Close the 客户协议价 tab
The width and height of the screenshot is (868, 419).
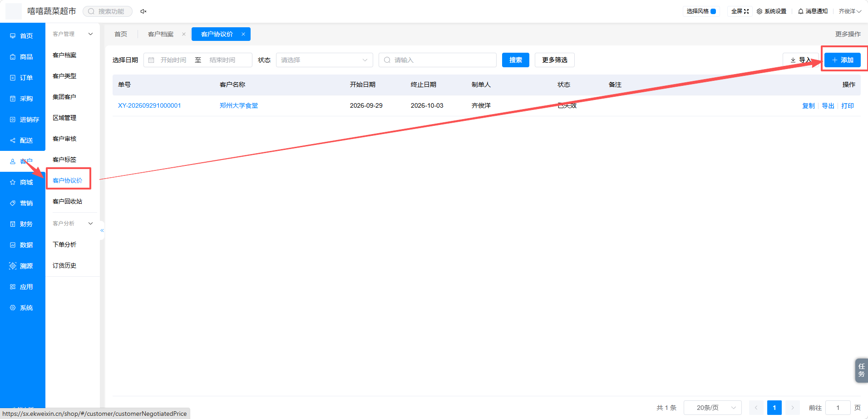[243, 34]
